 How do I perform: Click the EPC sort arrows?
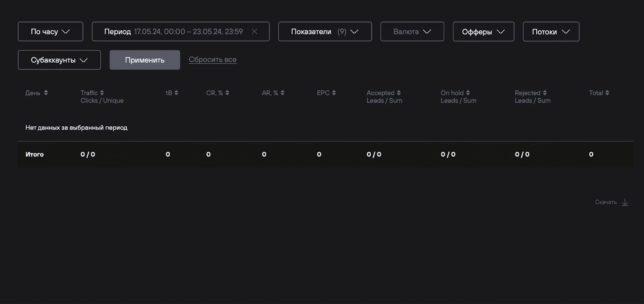334,93
